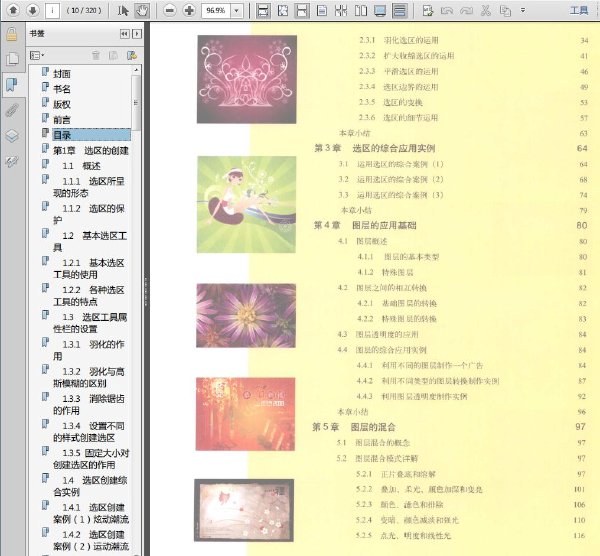600x556 pixels.
Task: Click the purple flower image
Action: (246, 316)
